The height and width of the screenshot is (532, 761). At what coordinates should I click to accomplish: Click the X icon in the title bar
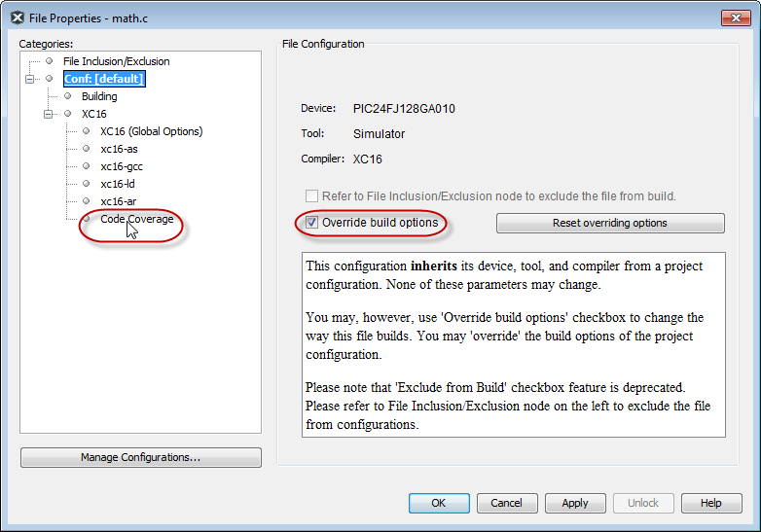point(17,18)
